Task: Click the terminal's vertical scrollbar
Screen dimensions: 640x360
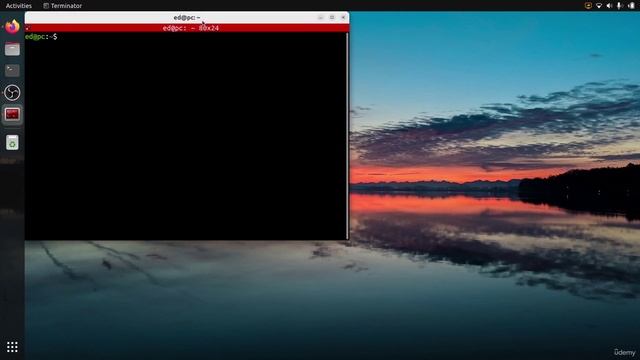Action: [347, 136]
